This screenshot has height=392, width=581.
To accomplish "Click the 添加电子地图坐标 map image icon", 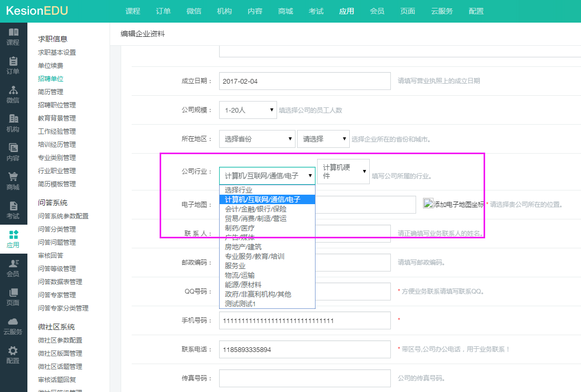I will [428, 204].
